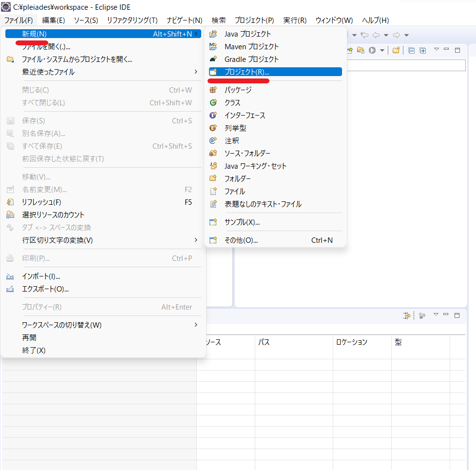
Task: Expand 最近使ったファイル submenu
Action: coord(103,72)
